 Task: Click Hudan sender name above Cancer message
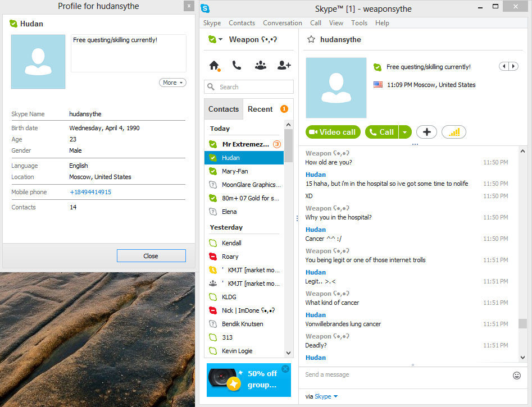pos(316,230)
